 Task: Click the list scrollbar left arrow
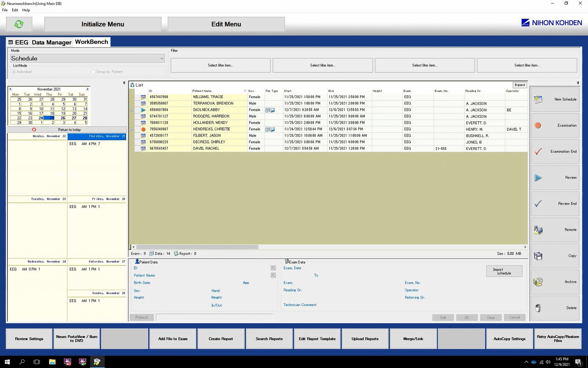click(x=134, y=247)
